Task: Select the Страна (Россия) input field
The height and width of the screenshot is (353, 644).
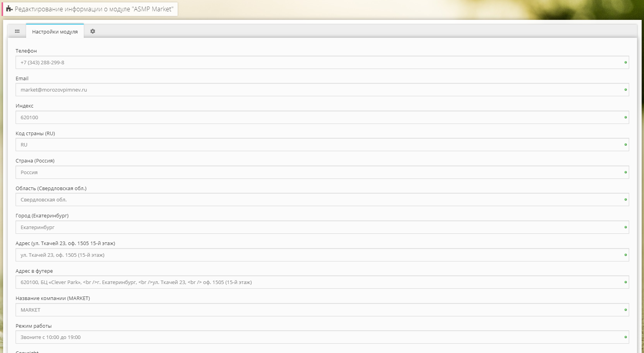Action: click(x=322, y=172)
